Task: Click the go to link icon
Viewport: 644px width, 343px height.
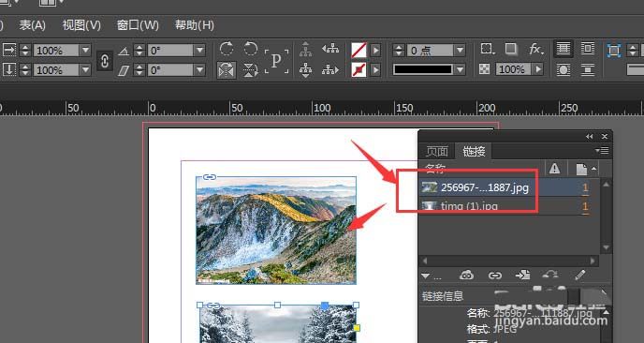Action: coord(523,276)
